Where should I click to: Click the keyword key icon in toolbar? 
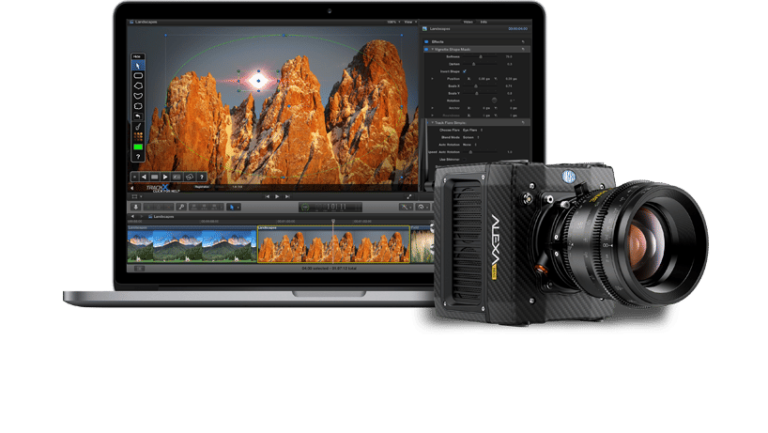[x=181, y=207]
